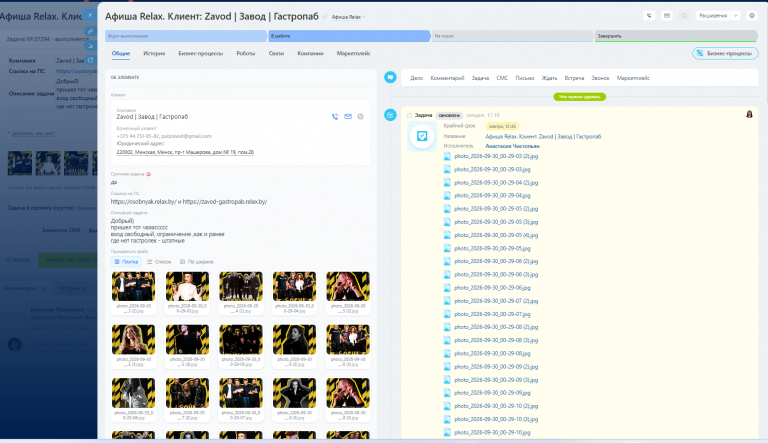Click the Zavod company address field
Viewport: 768px width, 443px height.
coord(185,152)
